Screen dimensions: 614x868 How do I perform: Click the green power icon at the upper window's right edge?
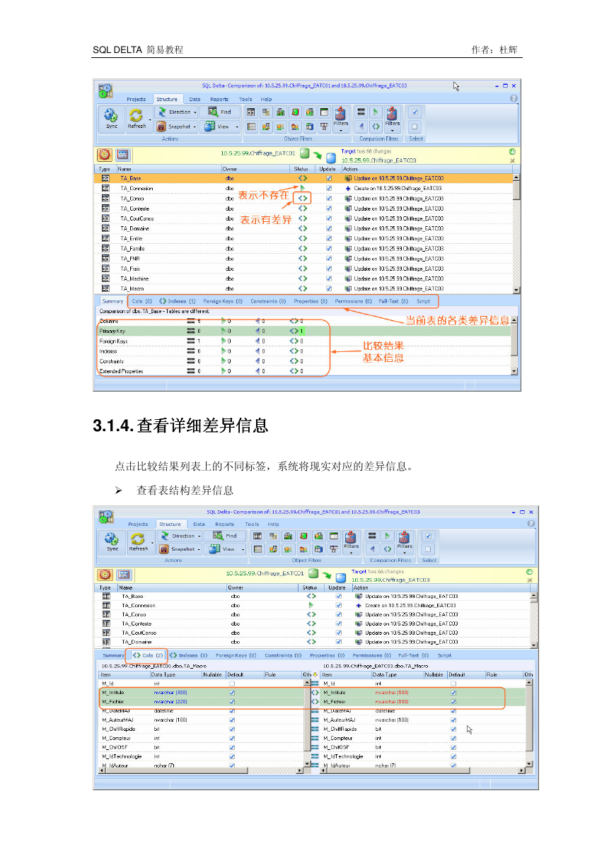511,151
